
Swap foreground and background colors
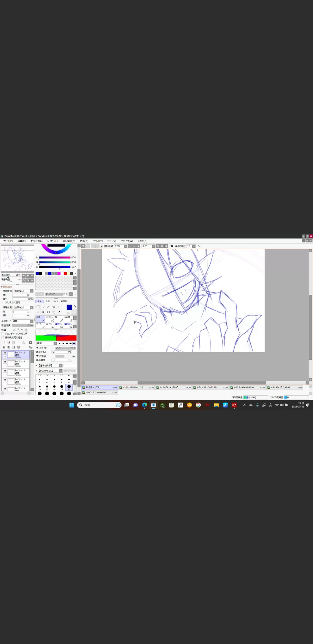75,306
